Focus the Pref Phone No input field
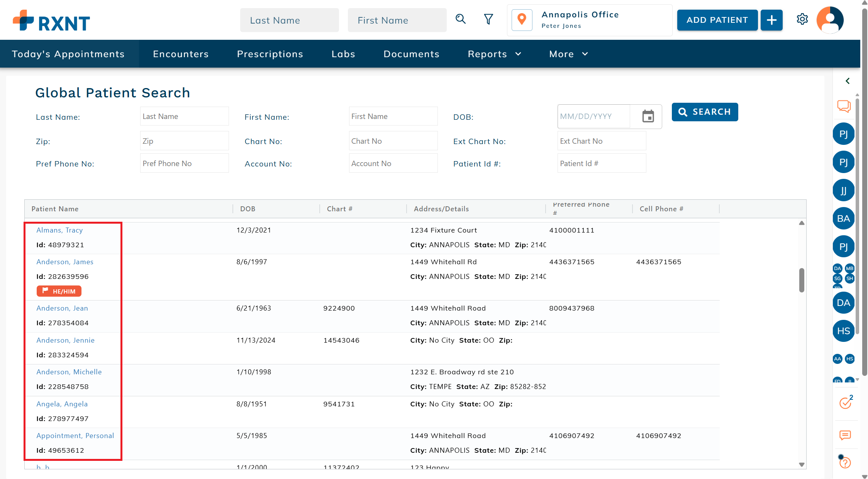Image resolution: width=868 pixels, height=479 pixels. [x=185, y=163]
